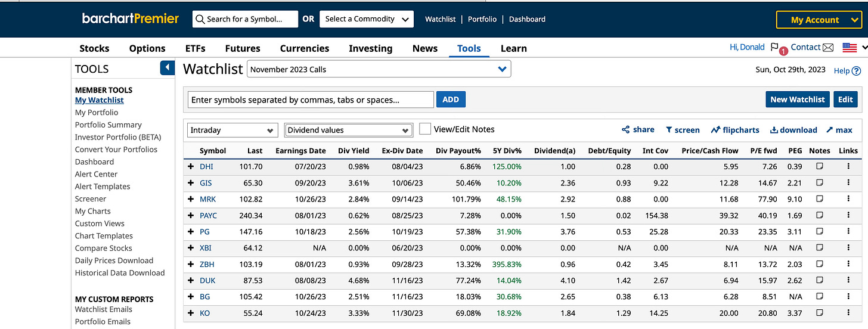Screen dimensions: 868x329
Task: Open the Stocks menu
Action: pos(94,48)
